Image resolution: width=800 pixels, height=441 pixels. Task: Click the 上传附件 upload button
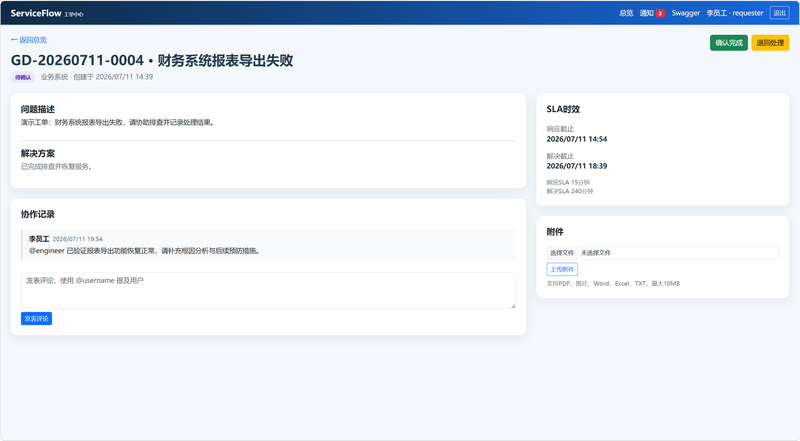[x=562, y=269]
